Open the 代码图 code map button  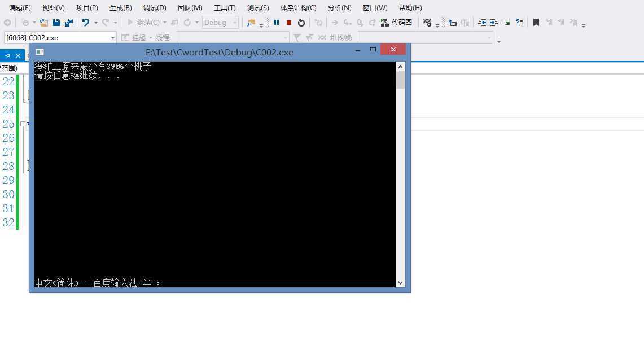tap(396, 23)
